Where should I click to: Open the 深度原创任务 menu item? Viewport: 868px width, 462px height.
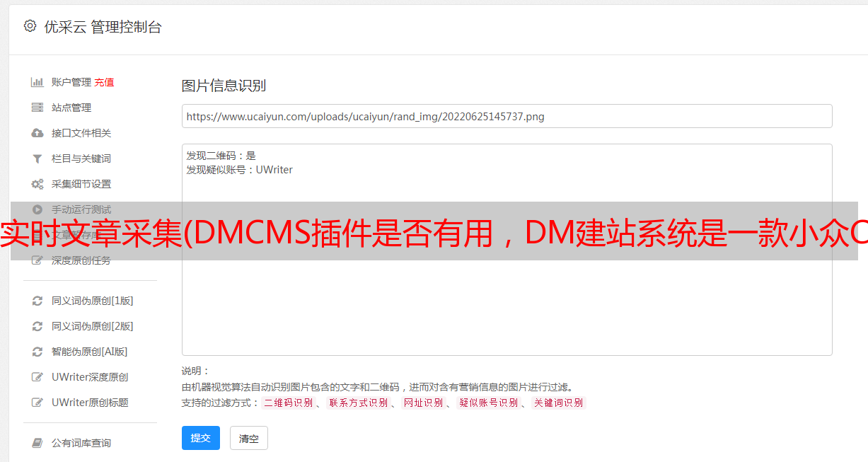click(81, 260)
